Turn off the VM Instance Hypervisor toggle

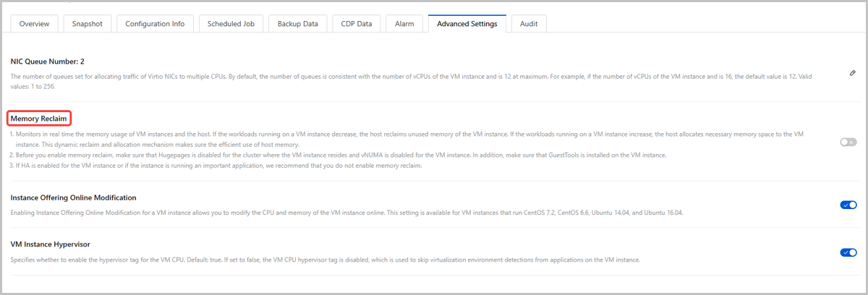848,252
